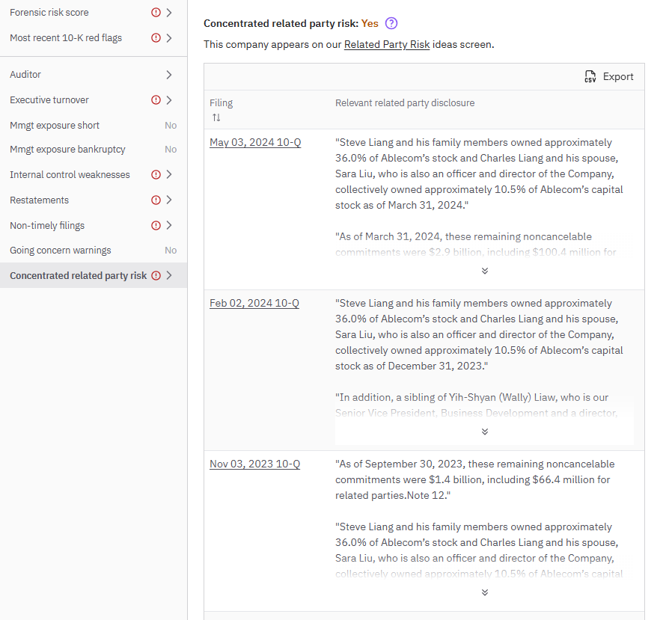Screen dimensions: 672x620
Task: Click the Export button
Action: pos(609,77)
